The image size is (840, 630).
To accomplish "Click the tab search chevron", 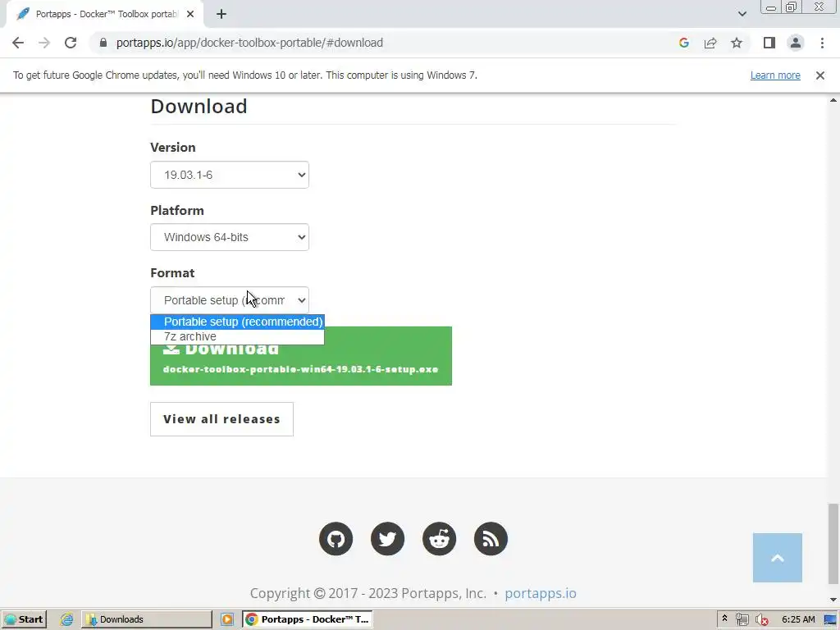I will [x=742, y=14].
